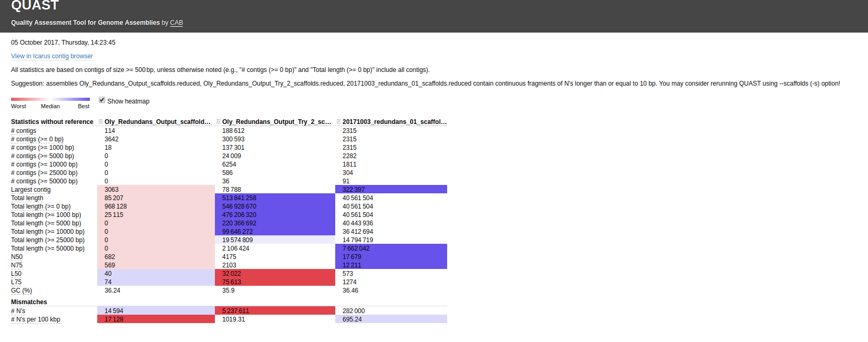Uncheck the Show heatmap checkbox
This screenshot has width=868, height=342.
102,100
